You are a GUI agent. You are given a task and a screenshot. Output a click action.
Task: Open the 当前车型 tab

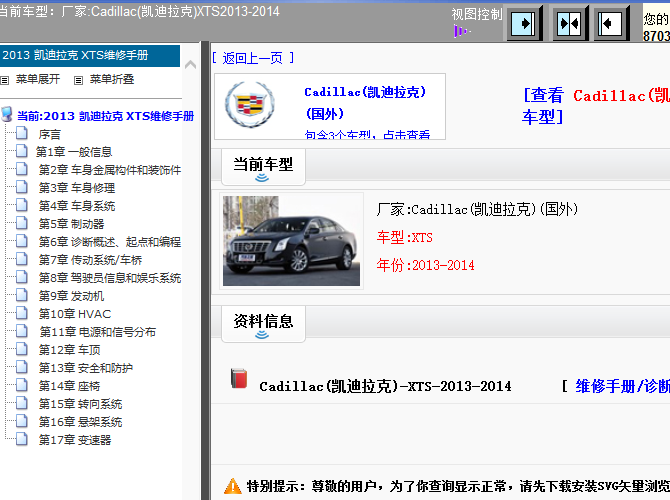(263, 167)
